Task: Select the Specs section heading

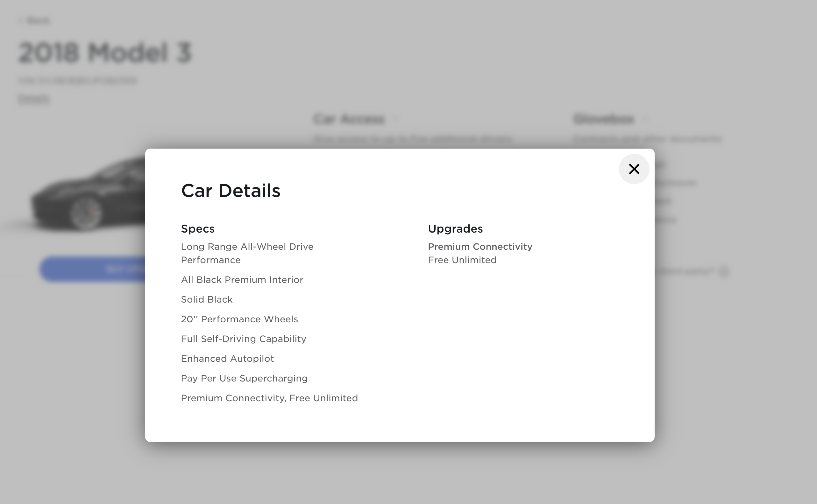Action: (x=198, y=229)
